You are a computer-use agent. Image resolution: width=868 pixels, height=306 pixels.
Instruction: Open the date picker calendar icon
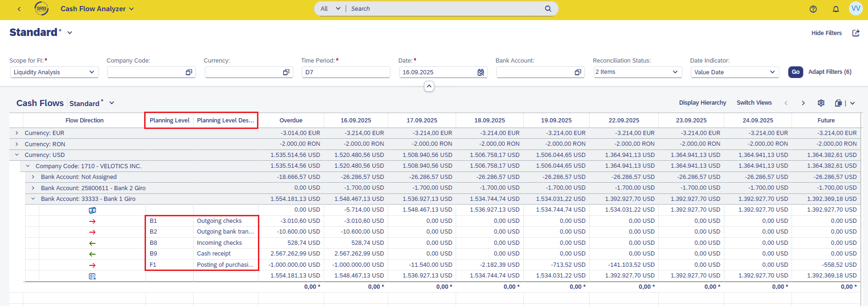coord(480,72)
